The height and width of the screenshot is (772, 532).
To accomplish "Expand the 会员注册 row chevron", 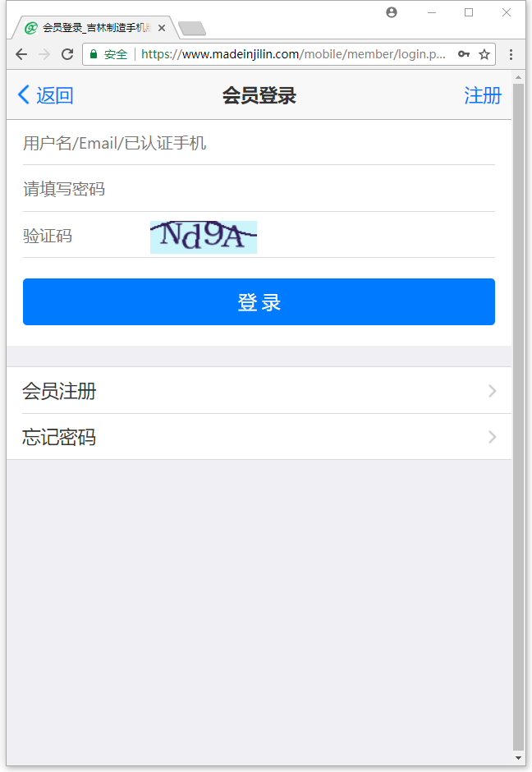I will coord(492,391).
